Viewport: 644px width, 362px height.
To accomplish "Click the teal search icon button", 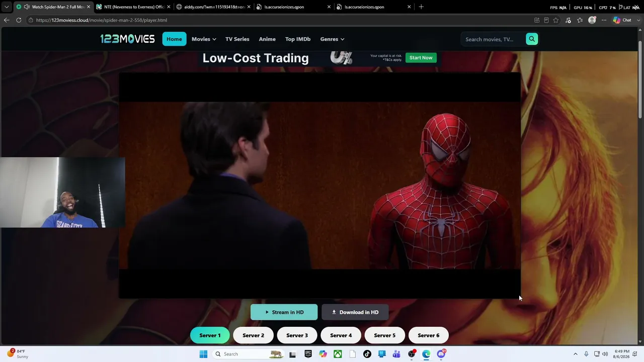I will (532, 39).
